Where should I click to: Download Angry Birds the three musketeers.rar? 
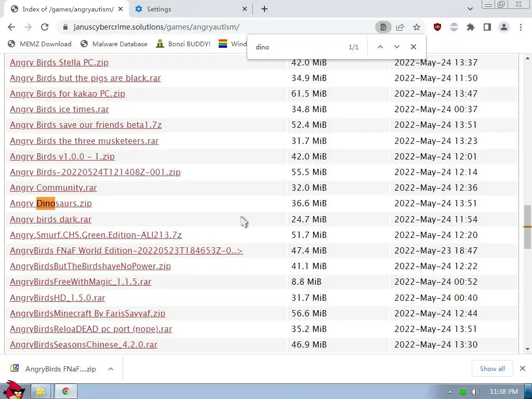click(x=84, y=141)
